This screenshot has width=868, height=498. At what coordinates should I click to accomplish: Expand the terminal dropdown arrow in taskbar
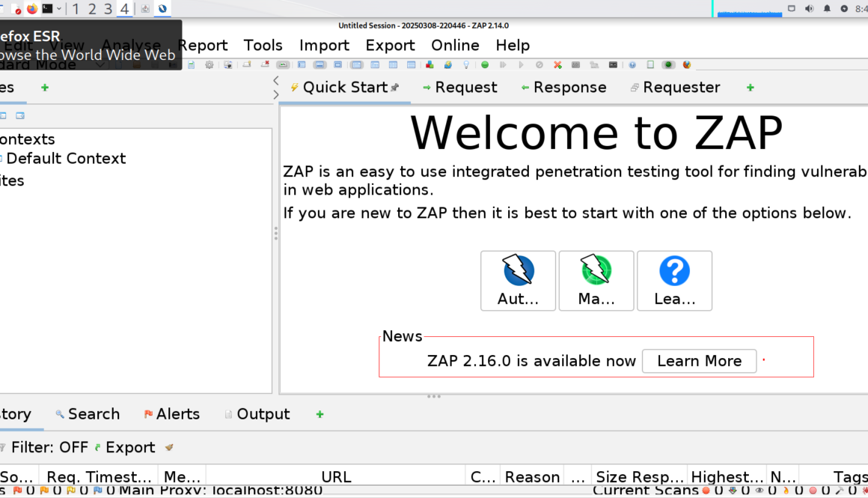point(58,8)
